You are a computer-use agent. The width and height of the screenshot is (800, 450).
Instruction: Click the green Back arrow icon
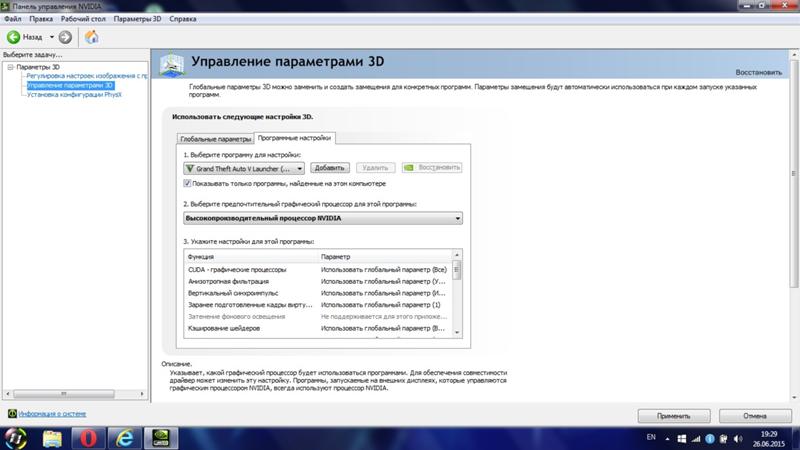point(13,37)
